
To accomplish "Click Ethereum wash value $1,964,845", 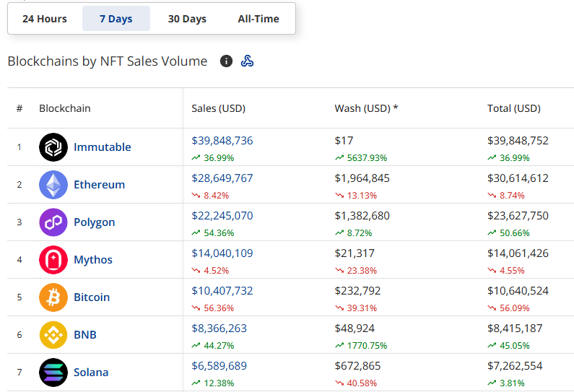I will (362, 178).
